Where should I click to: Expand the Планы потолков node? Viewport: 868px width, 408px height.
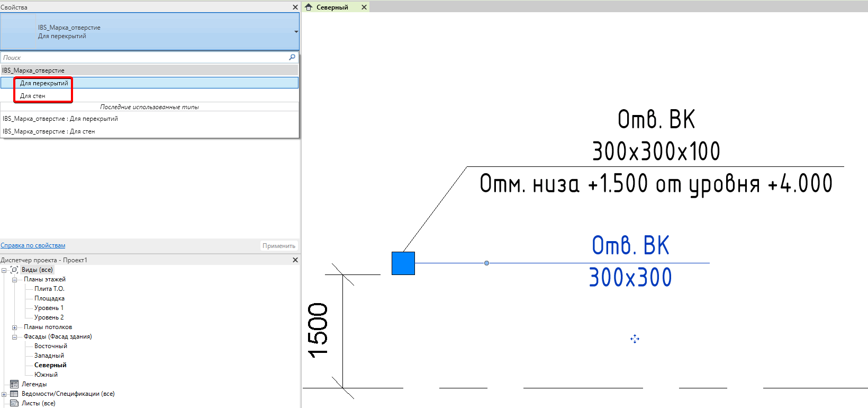click(x=15, y=327)
